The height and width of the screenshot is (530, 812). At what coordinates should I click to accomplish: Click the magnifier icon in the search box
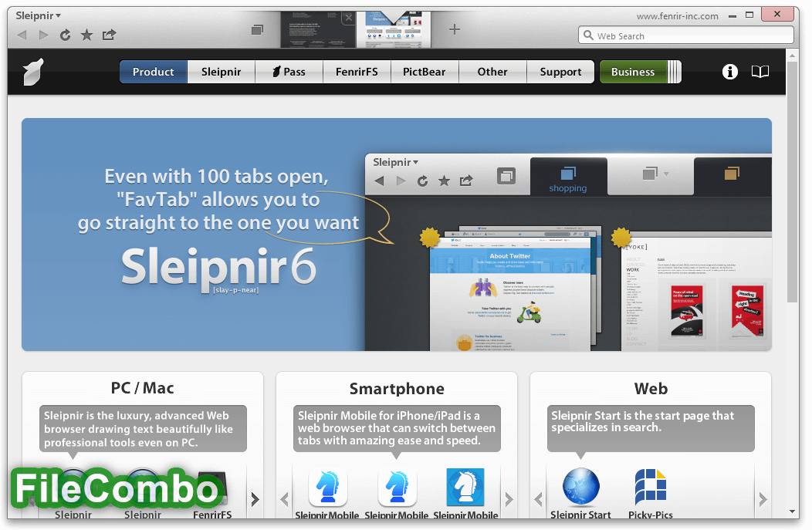(588, 35)
